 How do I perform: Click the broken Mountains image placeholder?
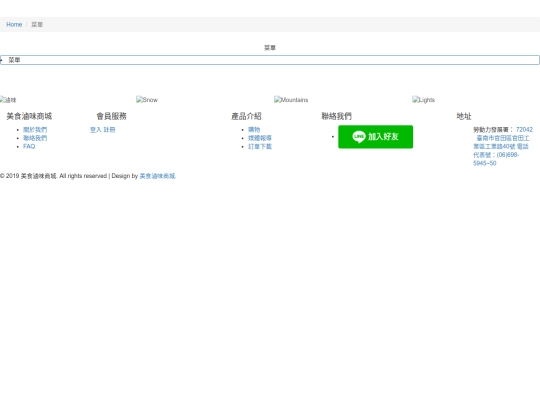point(291,100)
